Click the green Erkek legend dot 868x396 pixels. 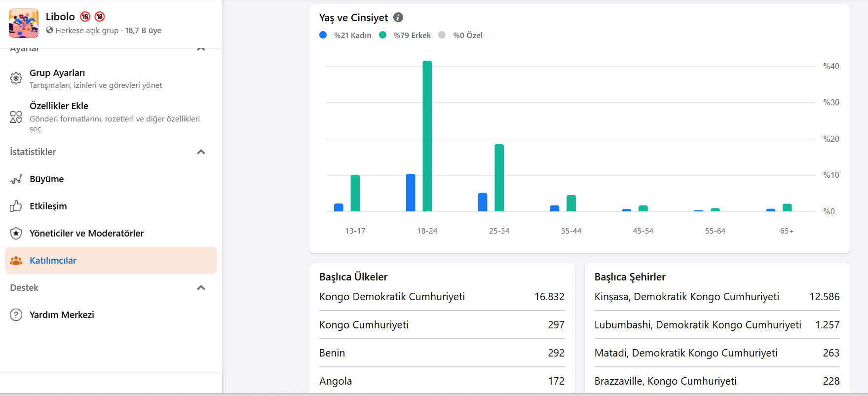[x=382, y=35]
